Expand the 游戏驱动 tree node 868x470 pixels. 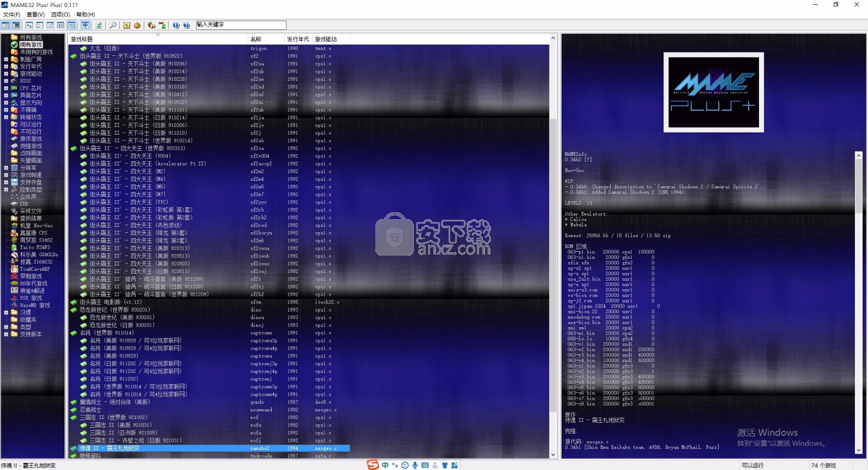(x=6, y=74)
